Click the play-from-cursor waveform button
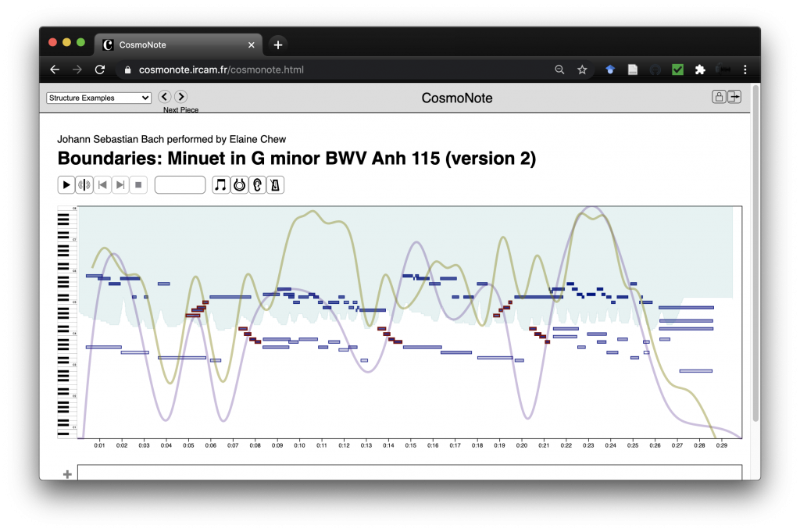This screenshot has width=800, height=532. click(x=84, y=184)
